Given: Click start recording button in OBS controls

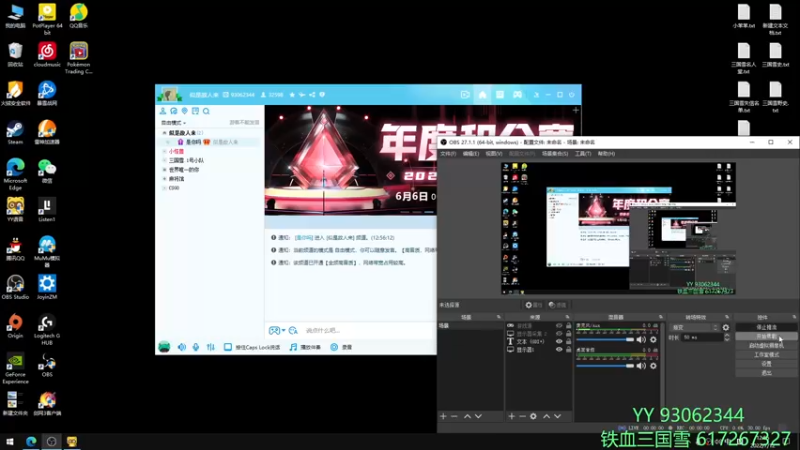Looking at the screenshot, I should coord(766,337).
